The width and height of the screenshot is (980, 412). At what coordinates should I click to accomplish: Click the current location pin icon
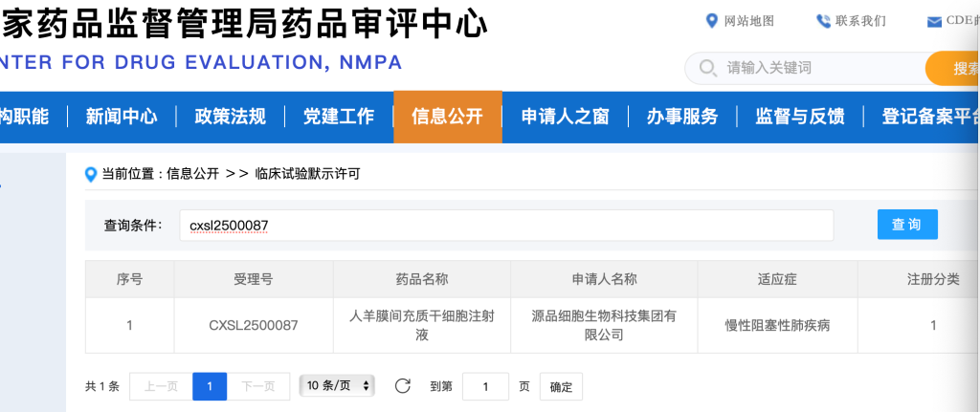[91, 174]
